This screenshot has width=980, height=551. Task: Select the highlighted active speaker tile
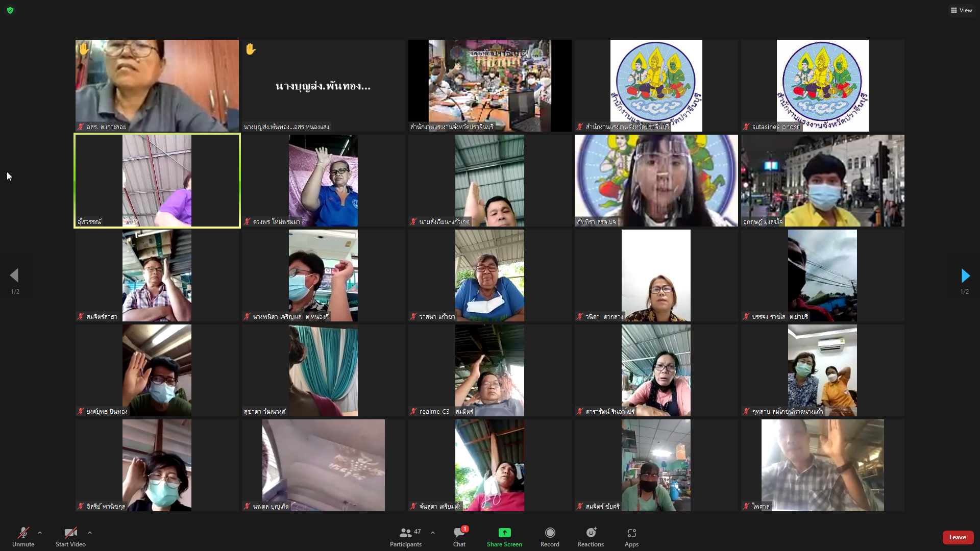(x=157, y=180)
